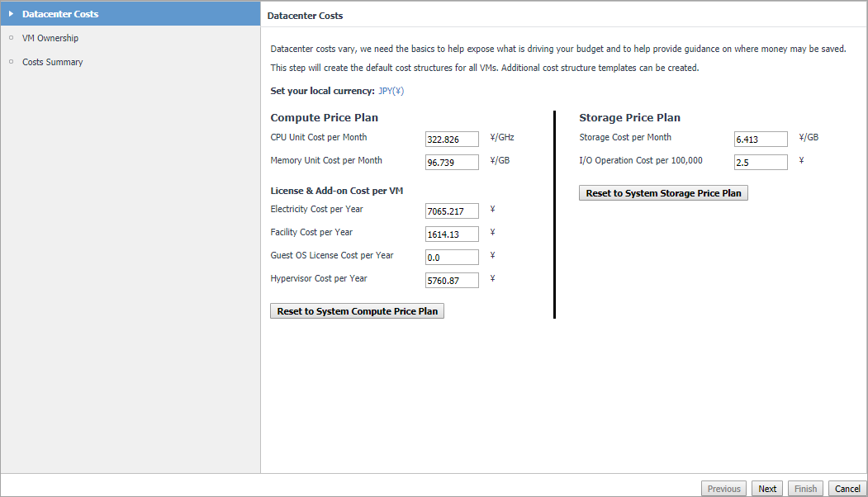This screenshot has height=497, width=868.
Task: Click the bullet icon next to VM Ownership
Action: tap(11, 38)
